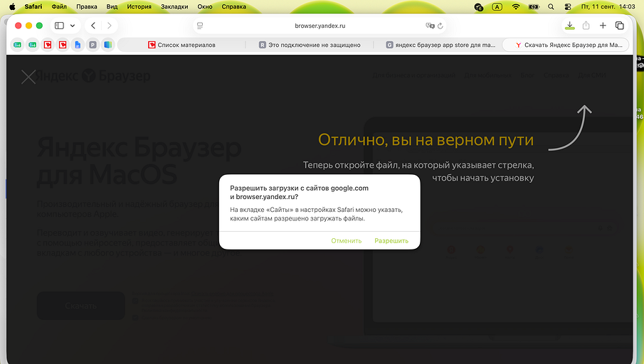The image size is (644, 364).
Task: Click the date and time Пт, 11 сент. 14:03
Action: [x=608, y=6]
